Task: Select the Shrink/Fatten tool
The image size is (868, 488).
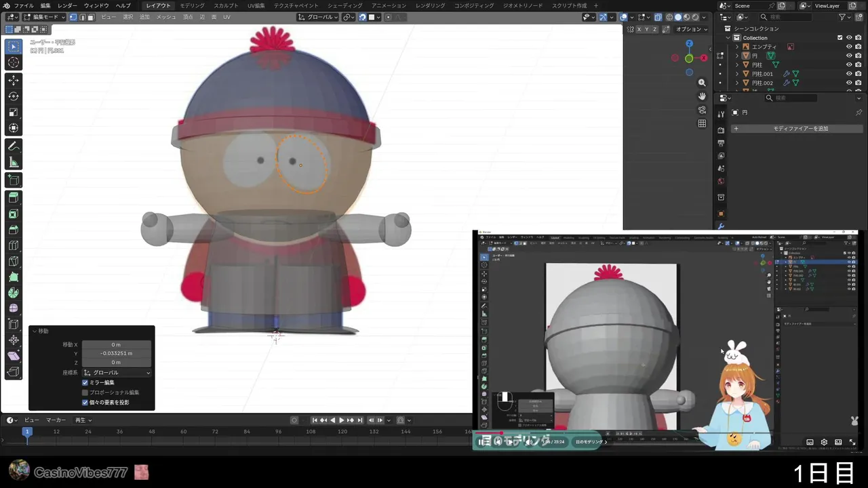Action: click(x=14, y=340)
